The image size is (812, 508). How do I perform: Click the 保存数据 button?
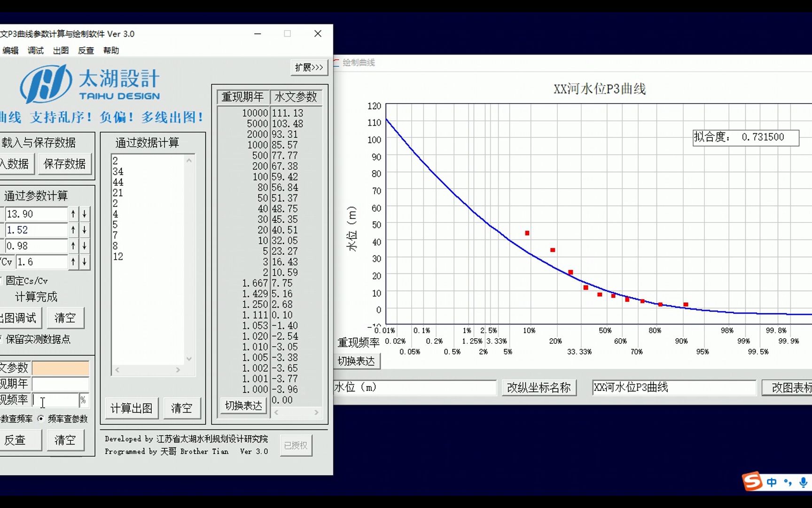65,164
